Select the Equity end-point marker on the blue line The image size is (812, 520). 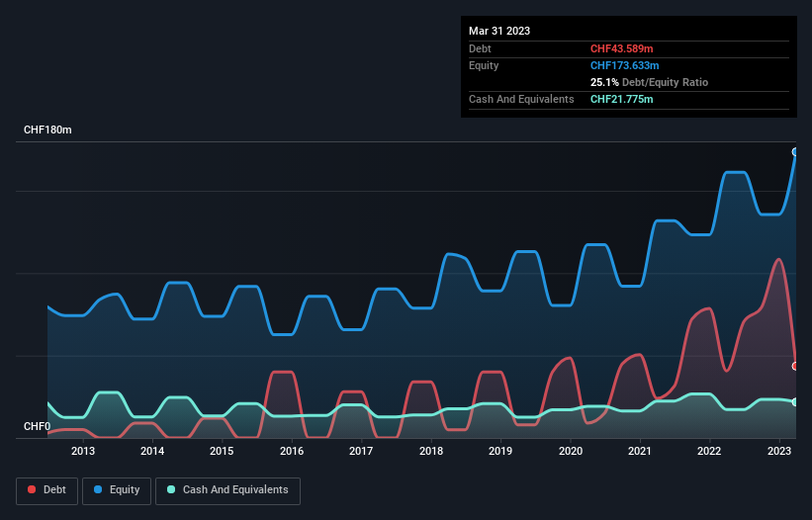795,151
